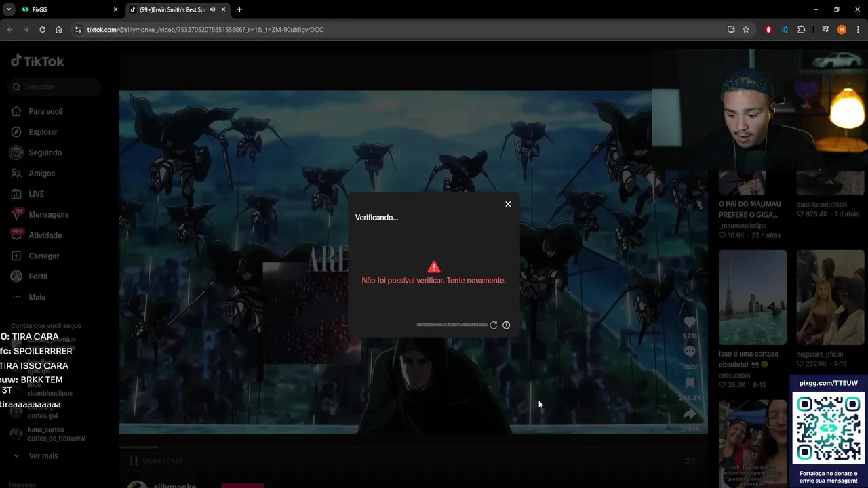Open the video comments icon
868x488 pixels.
point(690,352)
